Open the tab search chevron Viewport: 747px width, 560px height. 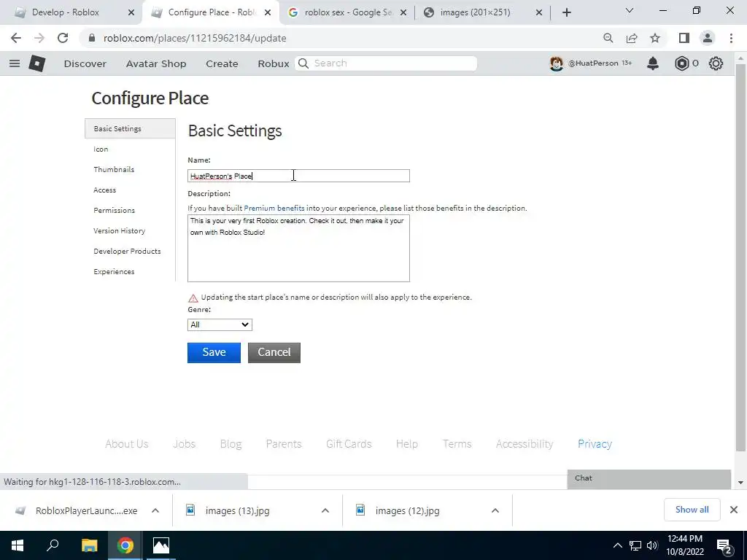[630, 10]
